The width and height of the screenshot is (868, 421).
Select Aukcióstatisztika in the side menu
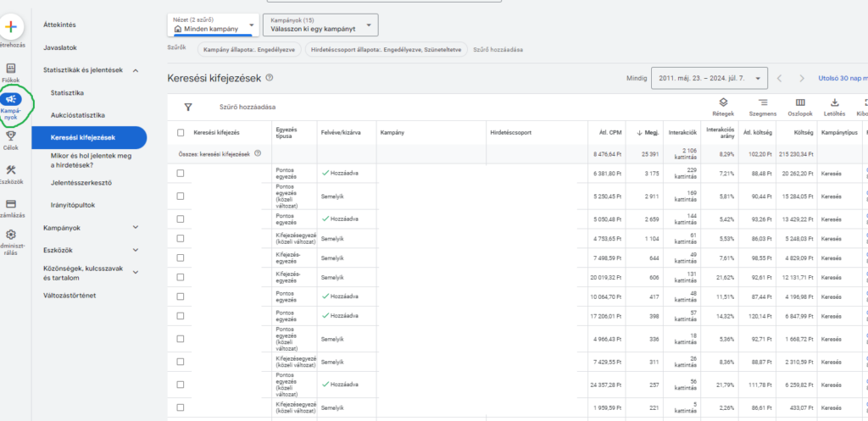pos(79,114)
